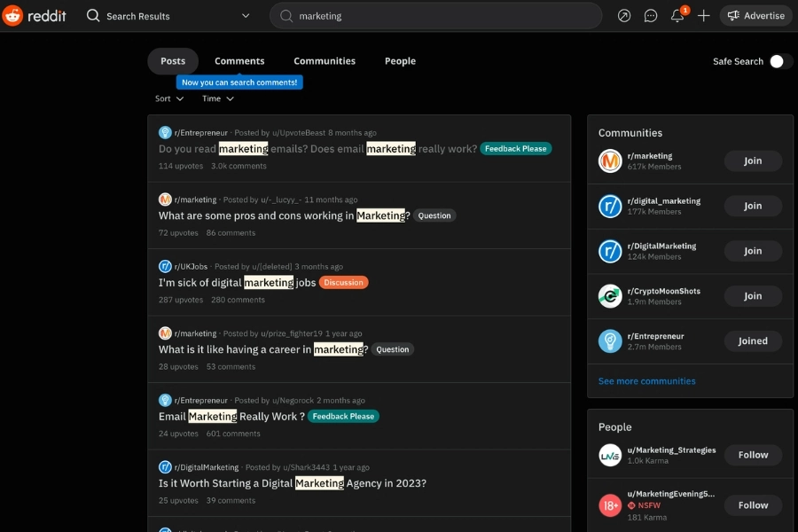Screen dimensions: 798x532
Task: Click the Feedback Please flair on email marketing post
Action: pyautogui.click(x=515, y=149)
